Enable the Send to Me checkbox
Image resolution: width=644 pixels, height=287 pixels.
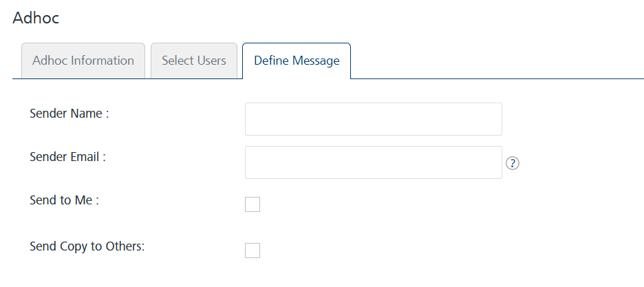(x=253, y=204)
